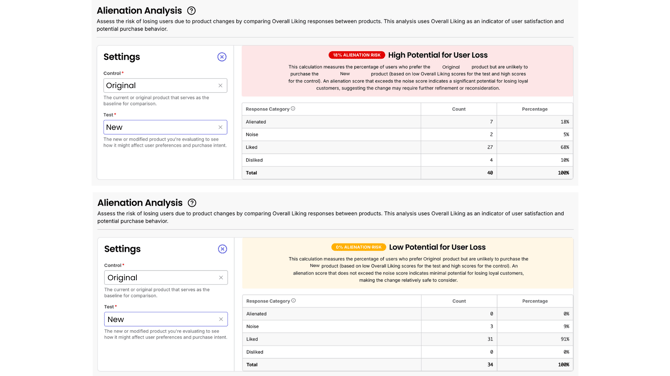The width and height of the screenshot is (670, 376).
Task: Open Control dropdown in High Potential section
Action: pyautogui.click(x=165, y=85)
